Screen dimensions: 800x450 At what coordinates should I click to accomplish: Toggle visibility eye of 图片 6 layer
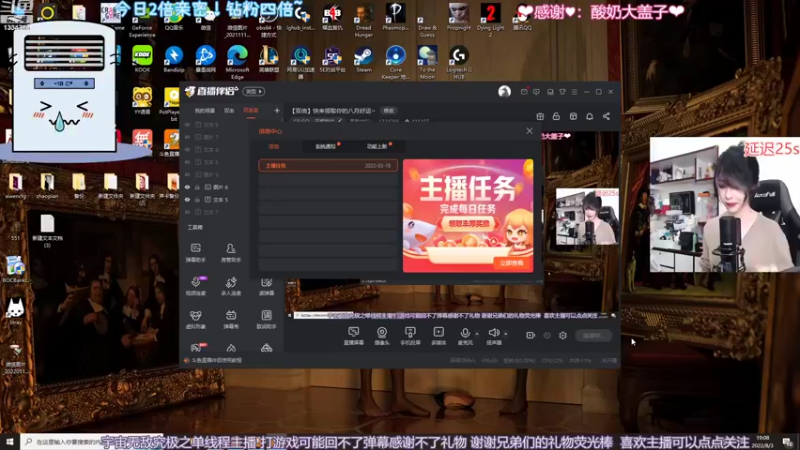pyautogui.click(x=187, y=187)
